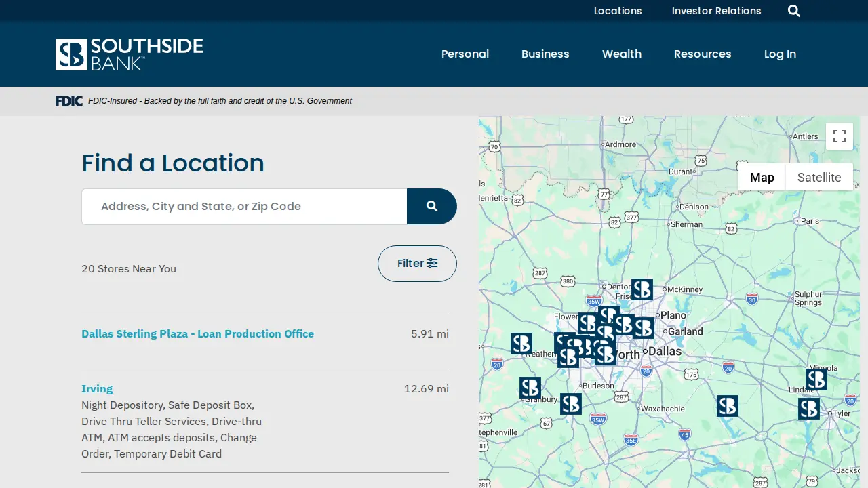Open the Locations link in top bar
Screen dimensions: 868x488
pyautogui.click(x=618, y=11)
